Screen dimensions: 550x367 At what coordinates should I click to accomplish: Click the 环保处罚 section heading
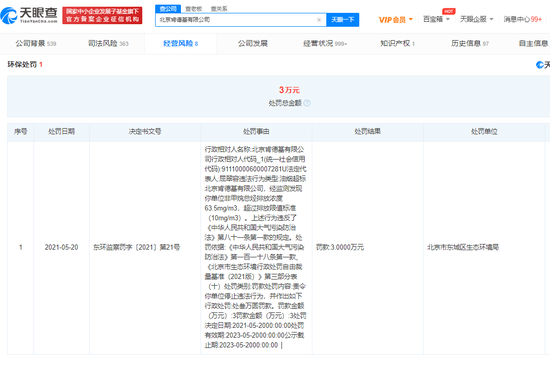[25, 65]
